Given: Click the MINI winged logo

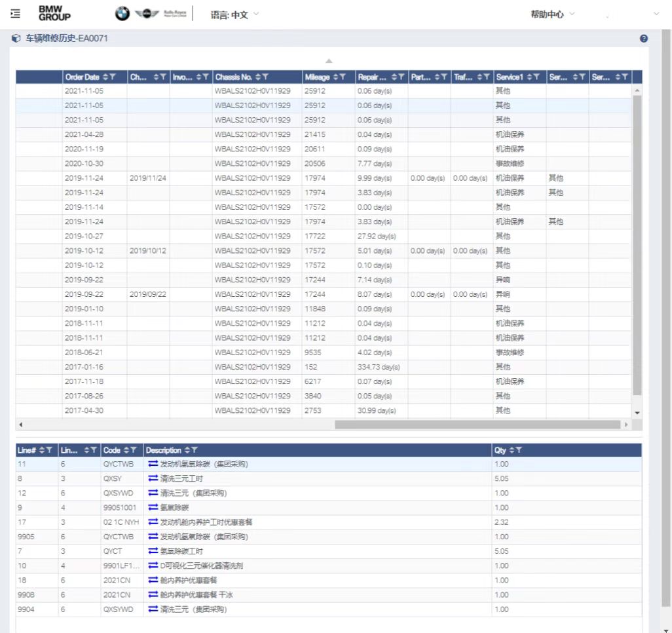Looking at the screenshot, I should point(147,14).
